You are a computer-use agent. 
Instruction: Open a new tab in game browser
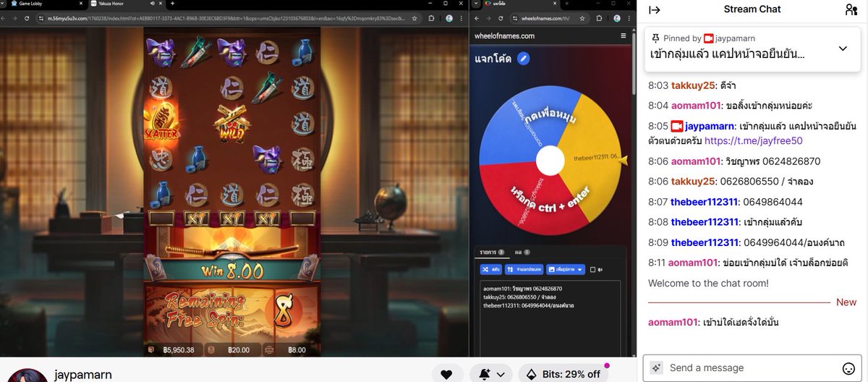[172, 4]
